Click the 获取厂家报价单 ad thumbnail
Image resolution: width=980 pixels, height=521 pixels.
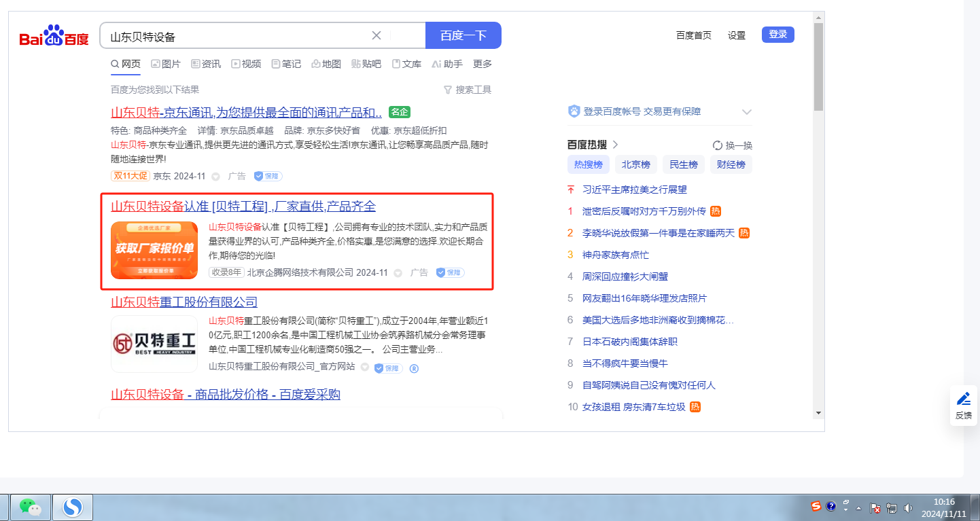click(x=154, y=250)
